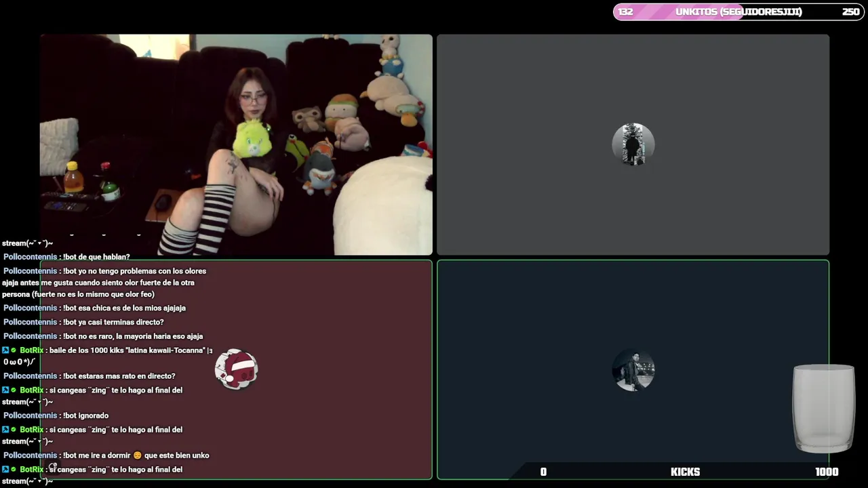Click the message '!bot me ire a dormir'
Image resolution: width=868 pixels, height=488 pixels.
(106, 455)
